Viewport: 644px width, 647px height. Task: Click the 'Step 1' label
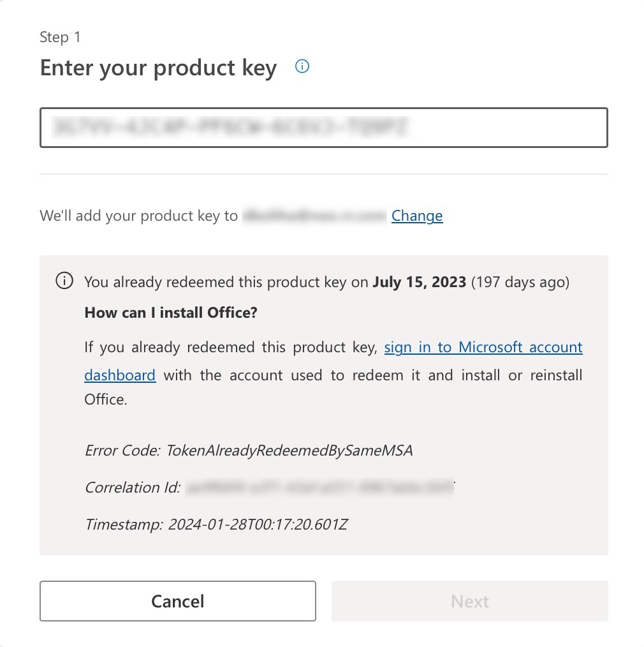tap(60, 37)
